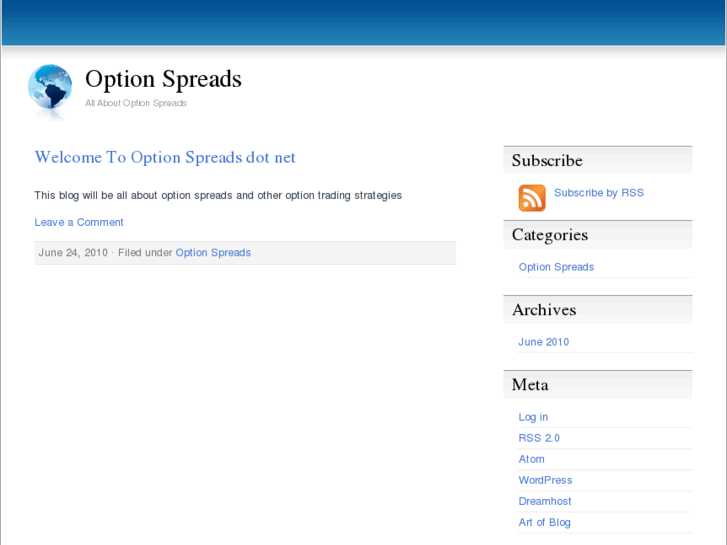Open the Welcome To Option Spreads post title

(165, 157)
